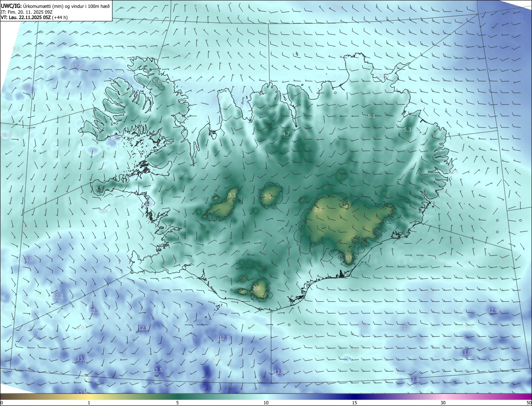Image resolution: width=532 pixels, height=406 pixels.
Task: Click the 4.5 value on Snæfellsnes
Action: tap(99, 188)
